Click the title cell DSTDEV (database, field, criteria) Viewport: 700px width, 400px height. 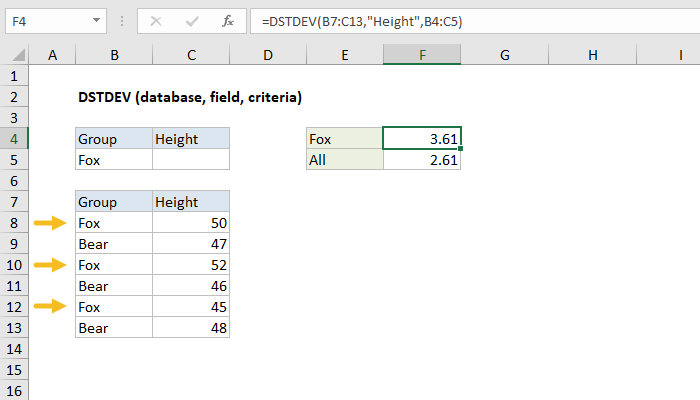(190, 97)
